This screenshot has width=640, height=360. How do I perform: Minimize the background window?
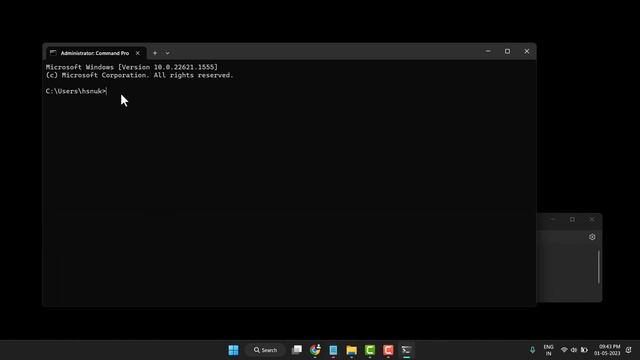click(x=553, y=220)
